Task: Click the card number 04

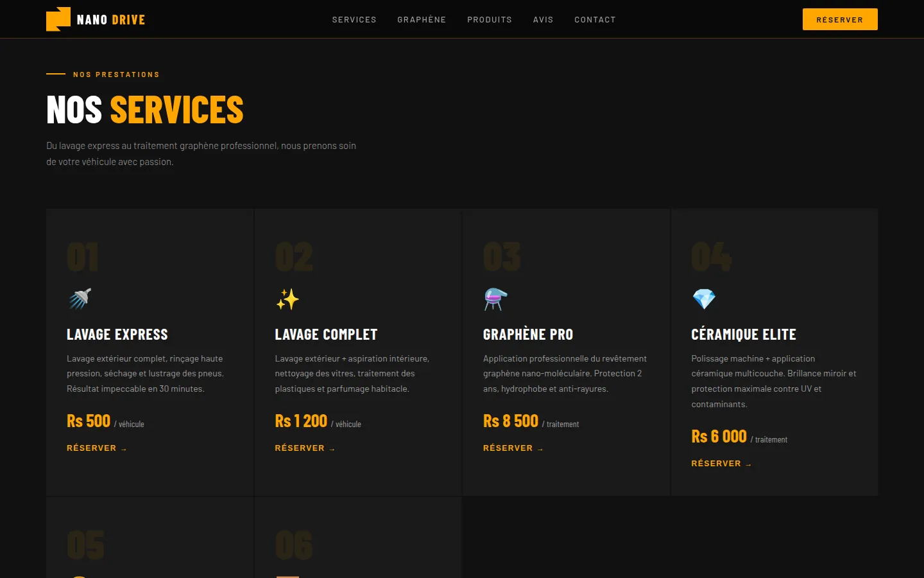Action: 711,257
